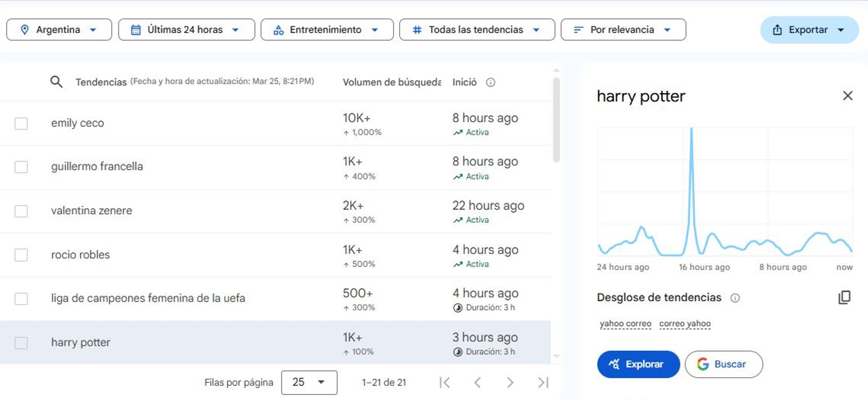The image size is (868, 400).
Task: Select the harry potter row checkbox
Action: (21, 343)
